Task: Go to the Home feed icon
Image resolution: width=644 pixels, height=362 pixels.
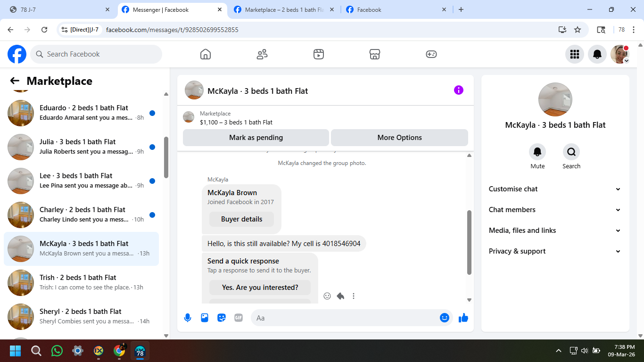Action: pos(206,54)
